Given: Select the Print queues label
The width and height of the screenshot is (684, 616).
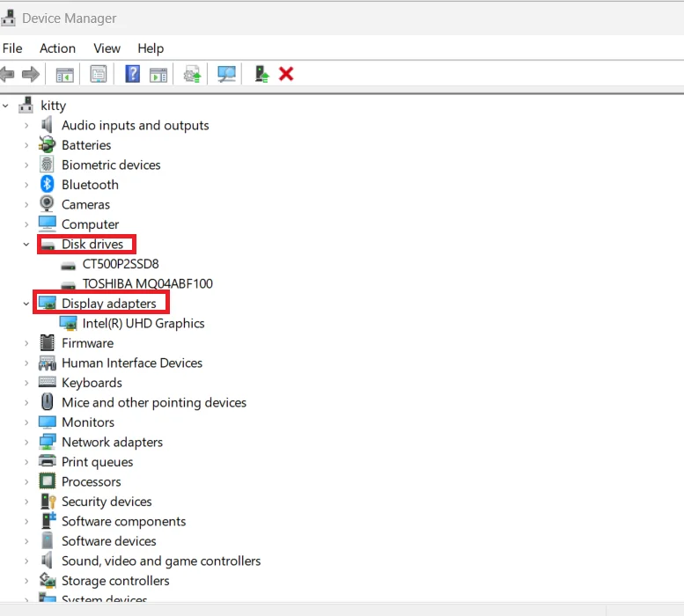Looking at the screenshot, I should tap(98, 462).
